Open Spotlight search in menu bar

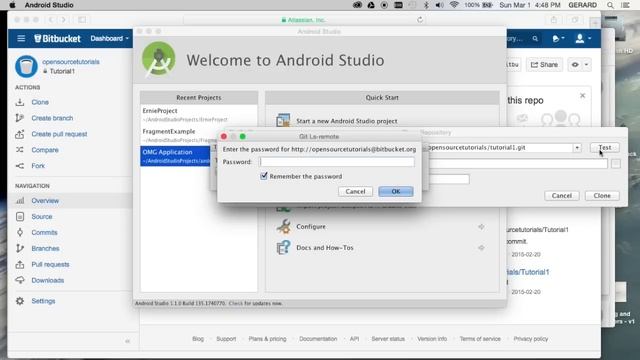click(610, 5)
